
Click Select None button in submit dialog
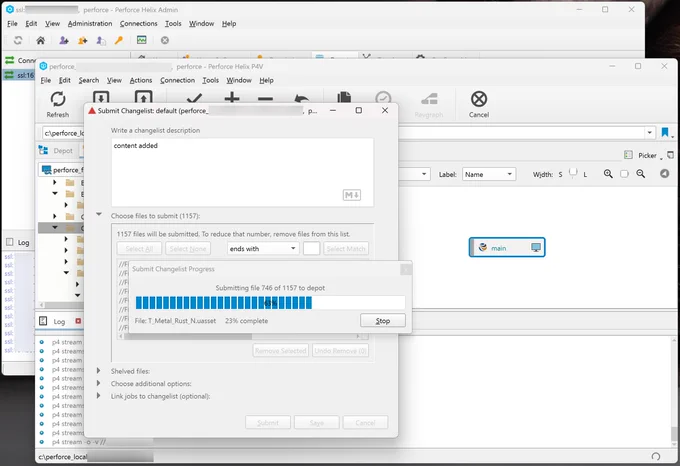click(188, 249)
